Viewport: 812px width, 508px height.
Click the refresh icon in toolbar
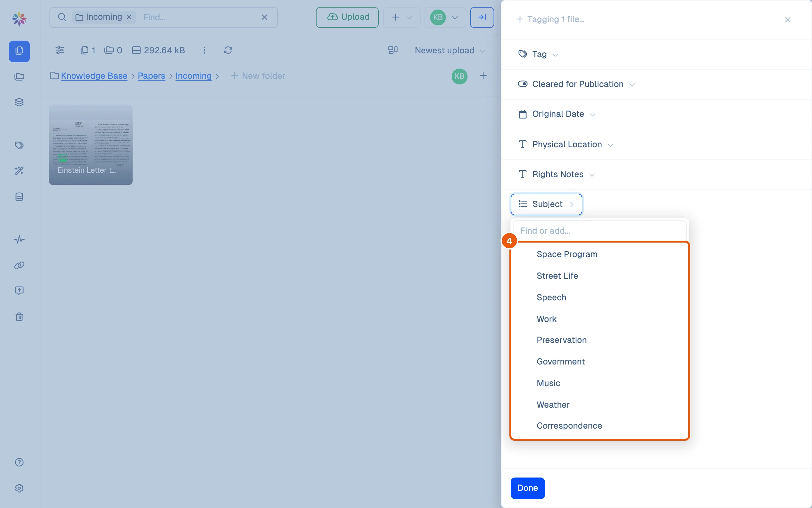click(228, 50)
